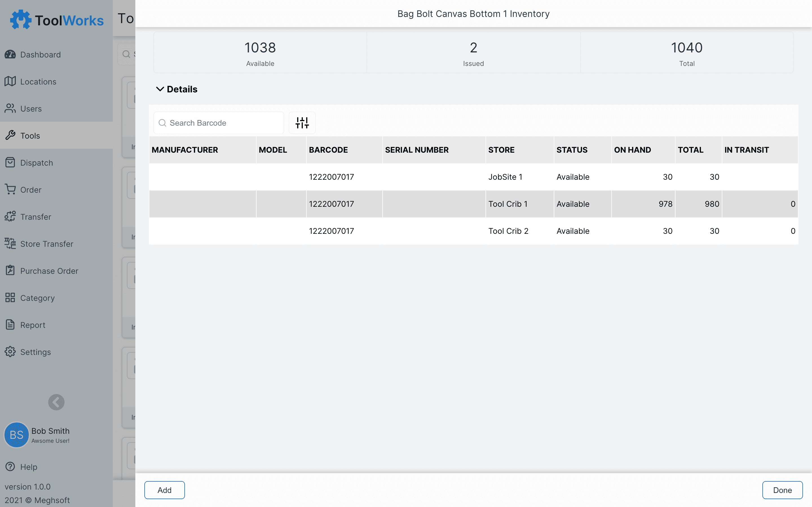The width and height of the screenshot is (812, 507).
Task: Open the Purchase Order section
Action: tap(49, 271)
